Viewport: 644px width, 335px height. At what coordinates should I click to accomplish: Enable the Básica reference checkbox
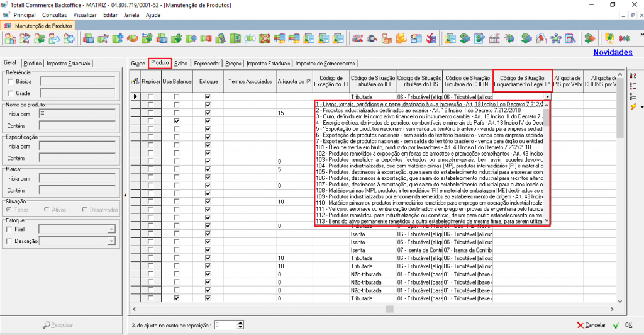click(10, 81)
